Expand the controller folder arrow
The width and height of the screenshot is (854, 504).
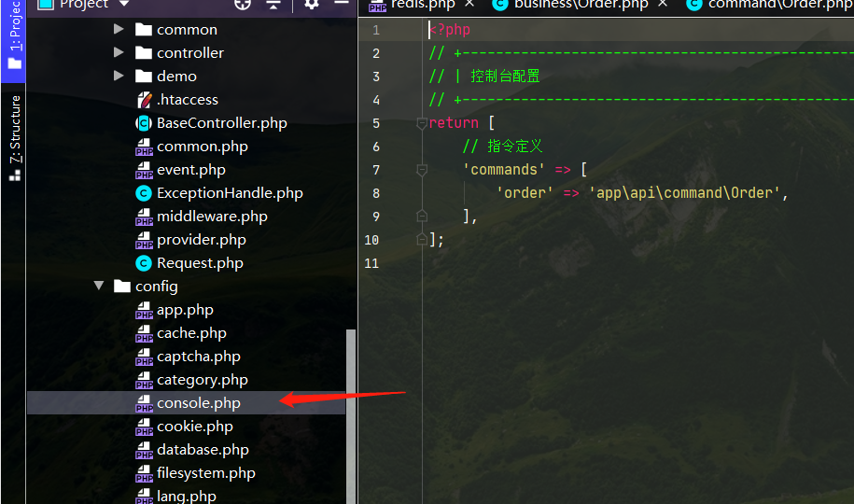[x=119, y=53]
